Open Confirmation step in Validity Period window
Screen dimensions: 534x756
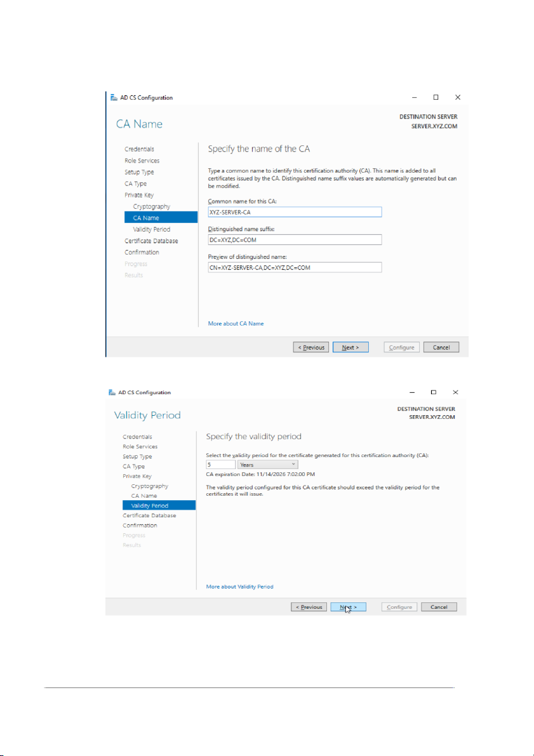coord(140,526)
